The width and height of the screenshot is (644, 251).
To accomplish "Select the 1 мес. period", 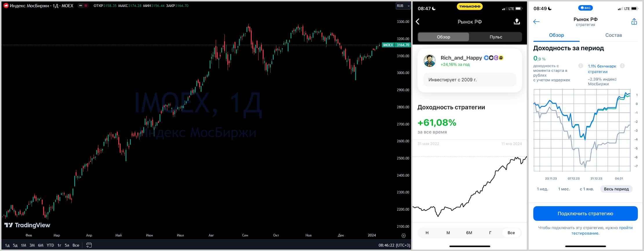I will coord(564,189).
